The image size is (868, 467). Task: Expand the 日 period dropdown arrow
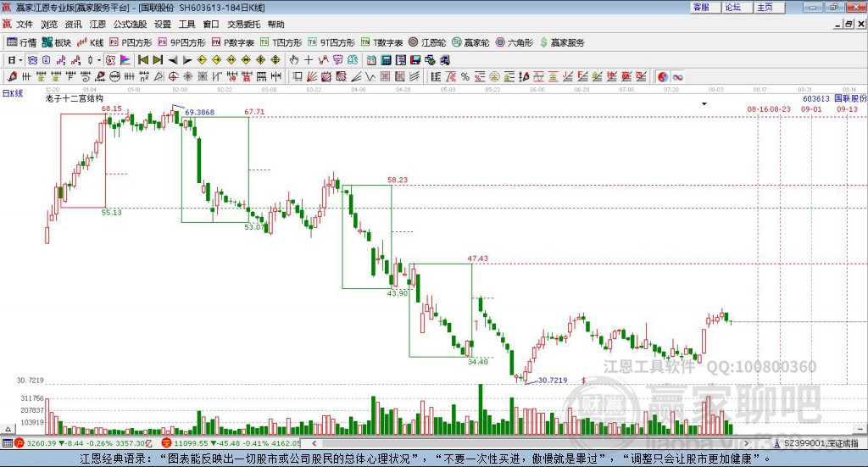click(x=20, y=60)
